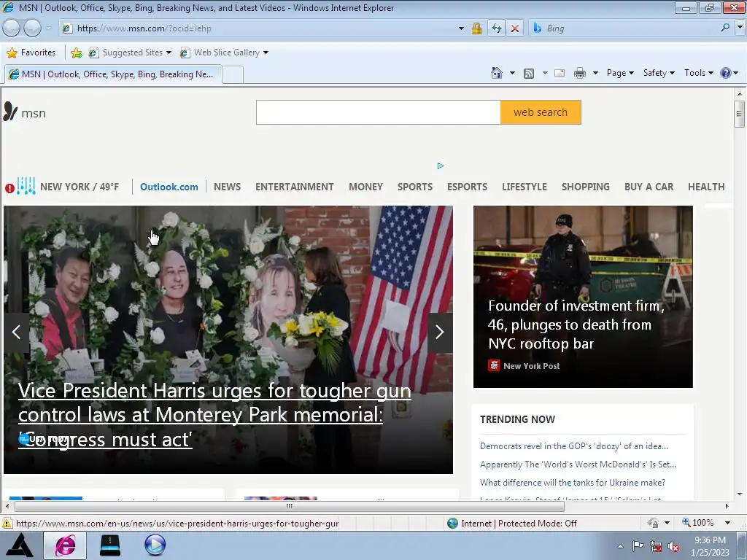Click the magnifier search icon
747x560 pixels.
pyautogui.click(x=725, y=28)
